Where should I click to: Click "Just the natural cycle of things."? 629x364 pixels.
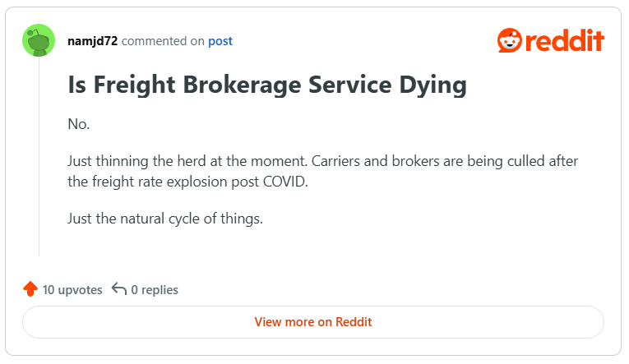164,219
